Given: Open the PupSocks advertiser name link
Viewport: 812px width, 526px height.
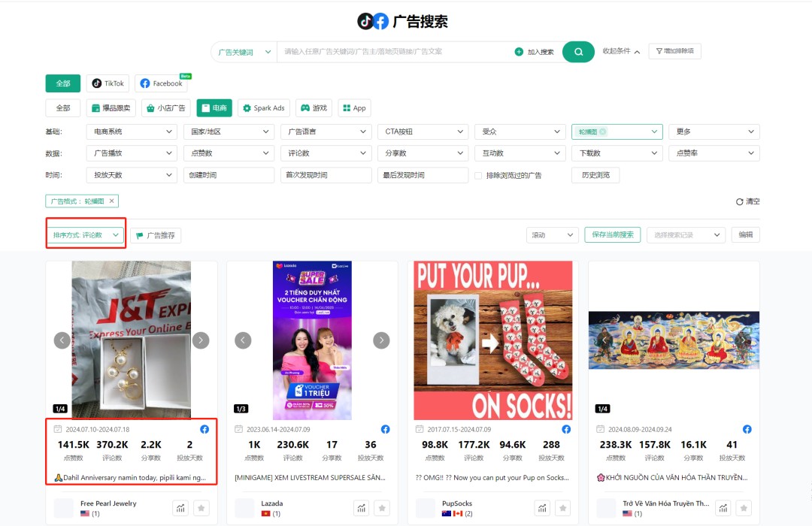Looking at the screenshot, I should coord(457,503).
